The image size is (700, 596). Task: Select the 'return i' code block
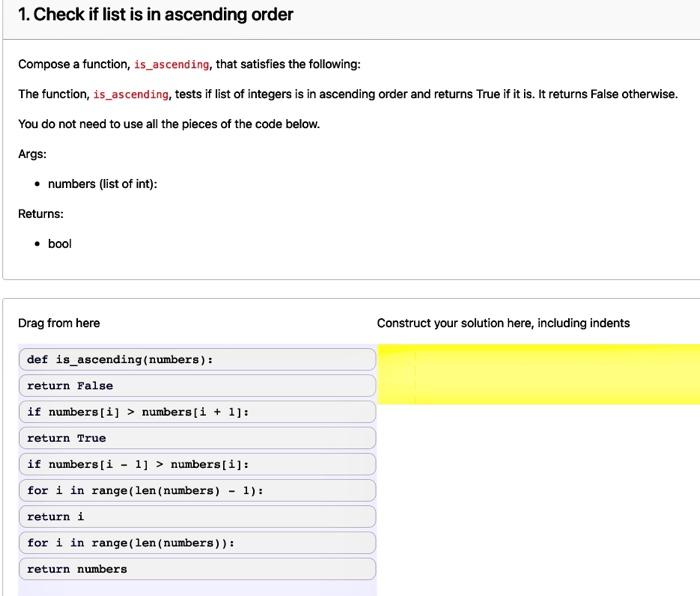(197, 517)
